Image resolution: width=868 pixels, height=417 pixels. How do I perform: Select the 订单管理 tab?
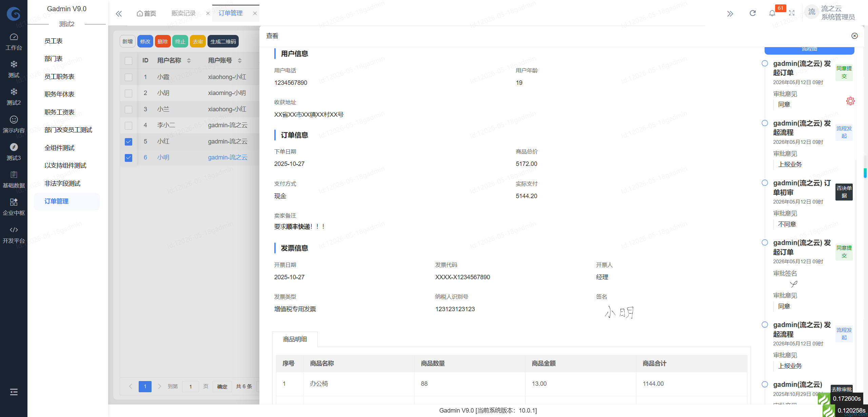click(x=231, y=13)
